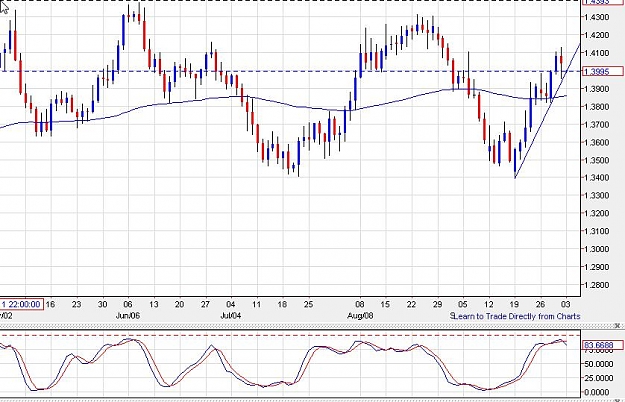Open the Learn to Trade Directly from Charts link
The image size is (625, 402).
click(x=517, y=316)
